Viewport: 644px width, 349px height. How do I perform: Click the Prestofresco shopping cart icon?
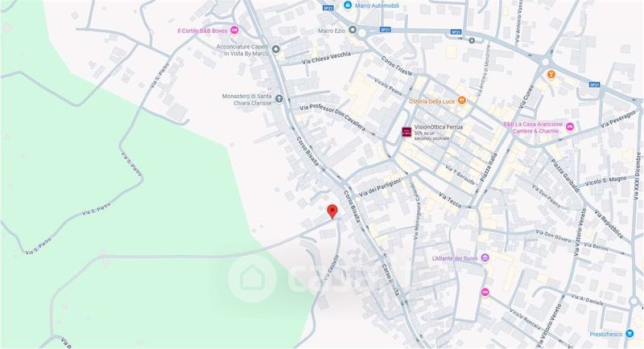tap(630, 334)
